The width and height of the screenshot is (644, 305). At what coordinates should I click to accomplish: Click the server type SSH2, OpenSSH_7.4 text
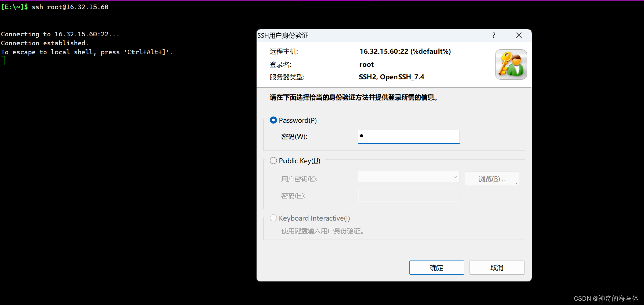pos(391,77)
